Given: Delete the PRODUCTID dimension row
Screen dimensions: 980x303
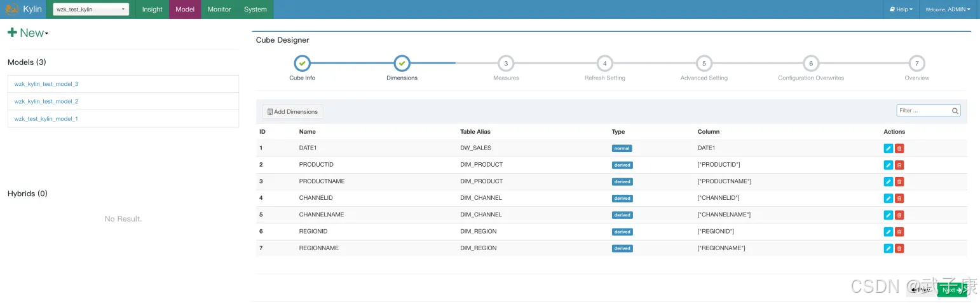Looking at the screenshot, I should point(899,165).
